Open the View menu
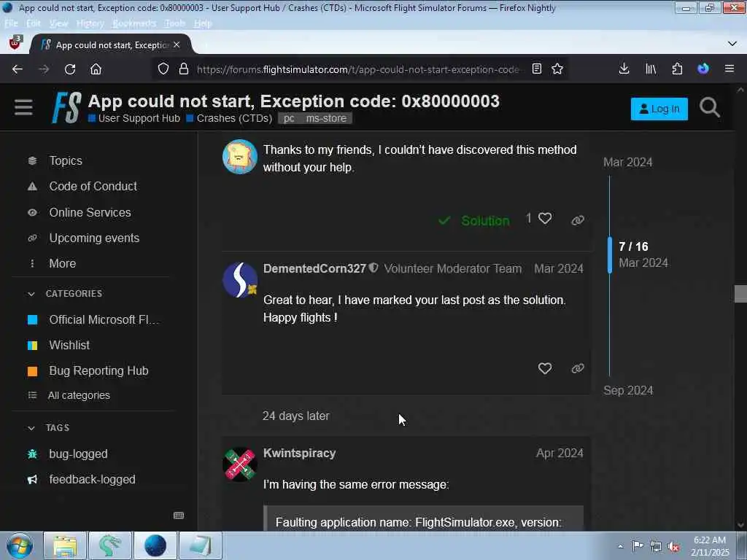This screenshot has width=747, height=560. coord(58,23)
